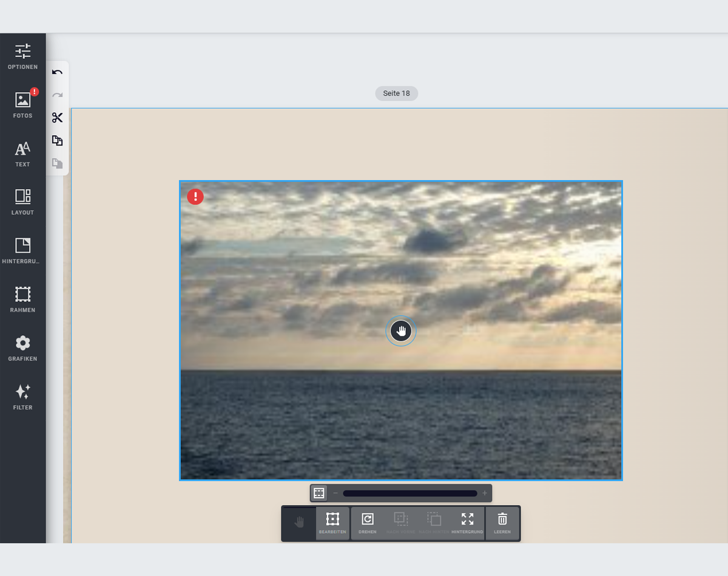This screenshot has width=728, height=576.
Task: Zoom in photo with the plus button
Action: click(485, 494)
